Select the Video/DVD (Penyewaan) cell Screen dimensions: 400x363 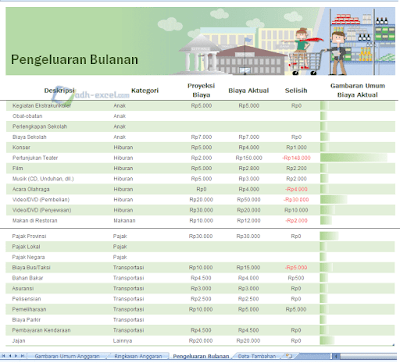point(42,210)
